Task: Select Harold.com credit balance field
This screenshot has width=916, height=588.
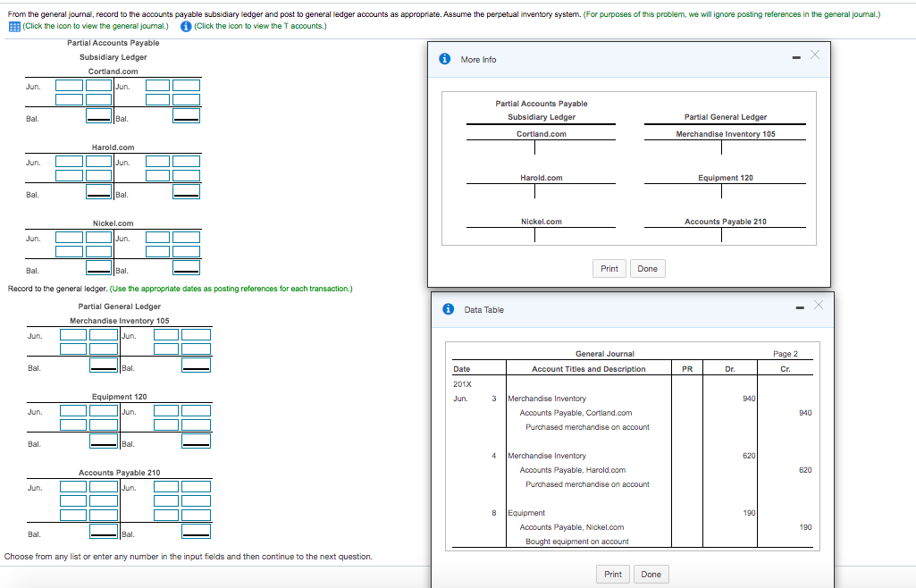Action: (x=187, y=191)
